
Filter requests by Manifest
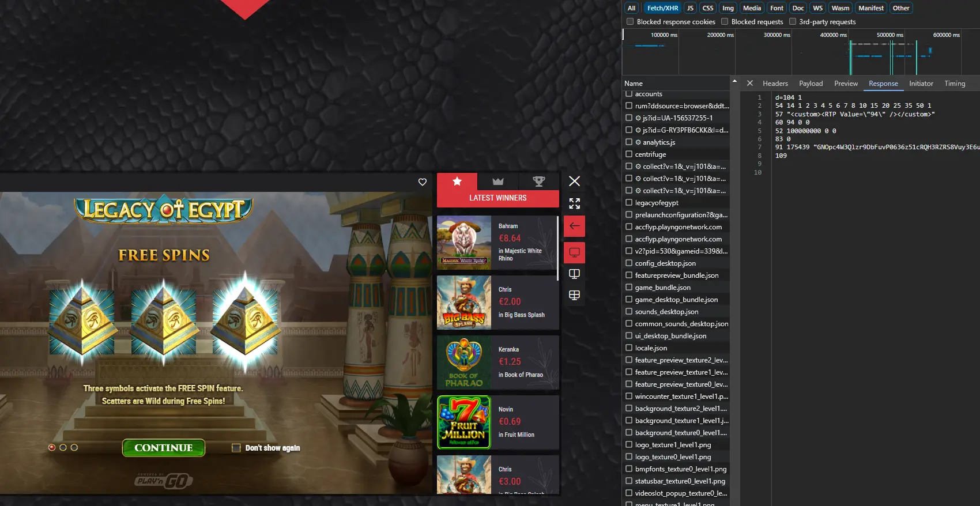(870, 8)
